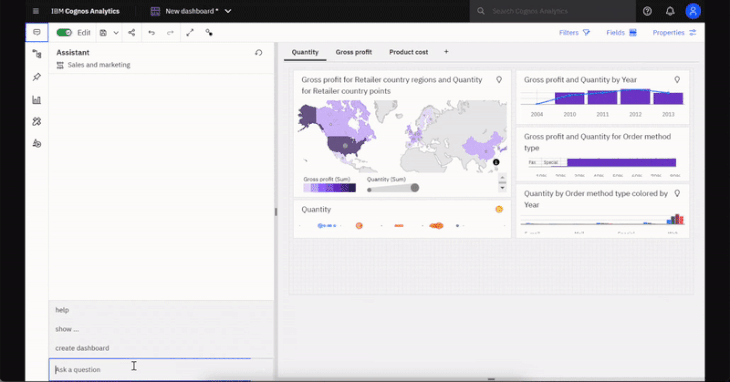Viewport: 730px width, 382px height.
Task: Toggle the Edit mode switch
Action: pos(64,33)
